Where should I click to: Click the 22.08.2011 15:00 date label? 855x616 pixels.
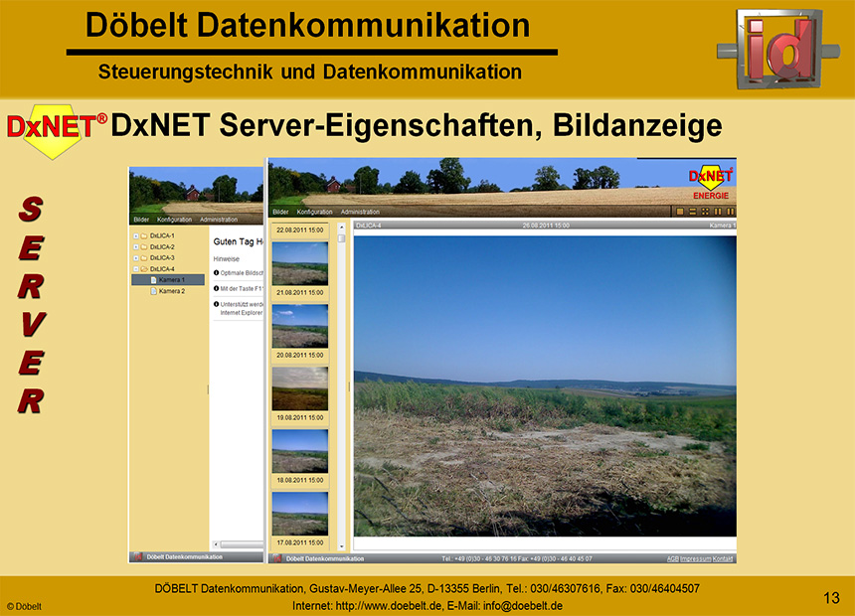tap(300, 231)
